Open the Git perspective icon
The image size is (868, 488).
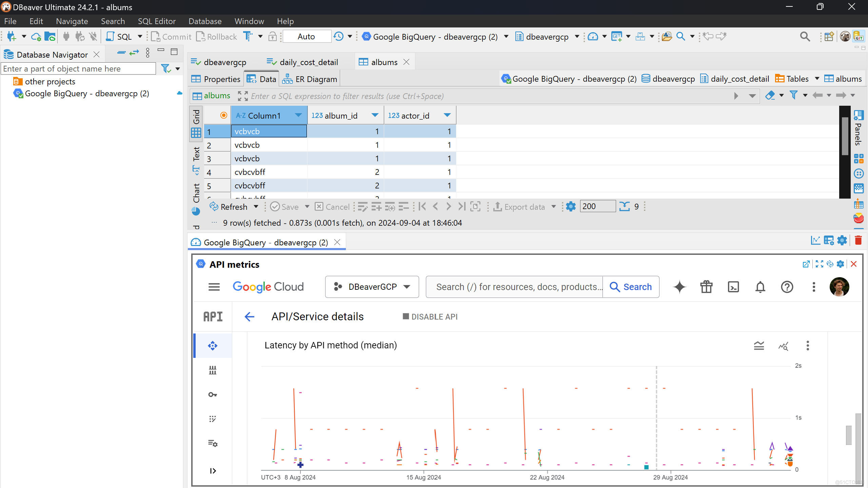click(x=858, y=37)
